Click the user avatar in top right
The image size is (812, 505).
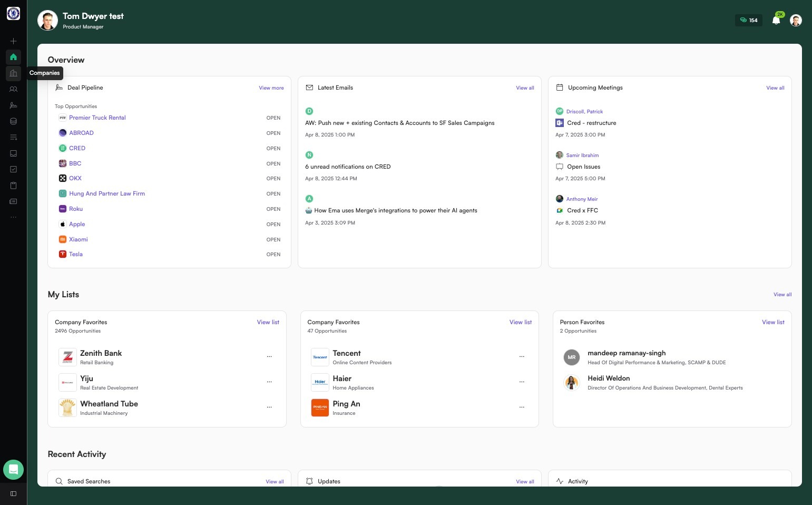pyautogui.click(x=796, y=21)
